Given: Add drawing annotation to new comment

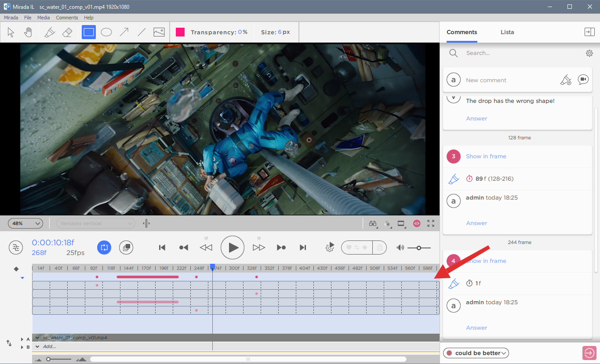Looking at the screenshot, I should coord(566,80).
